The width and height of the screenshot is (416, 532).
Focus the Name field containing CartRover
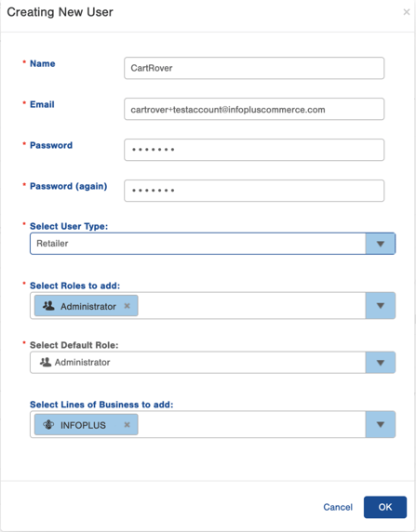tap(254, 68)
